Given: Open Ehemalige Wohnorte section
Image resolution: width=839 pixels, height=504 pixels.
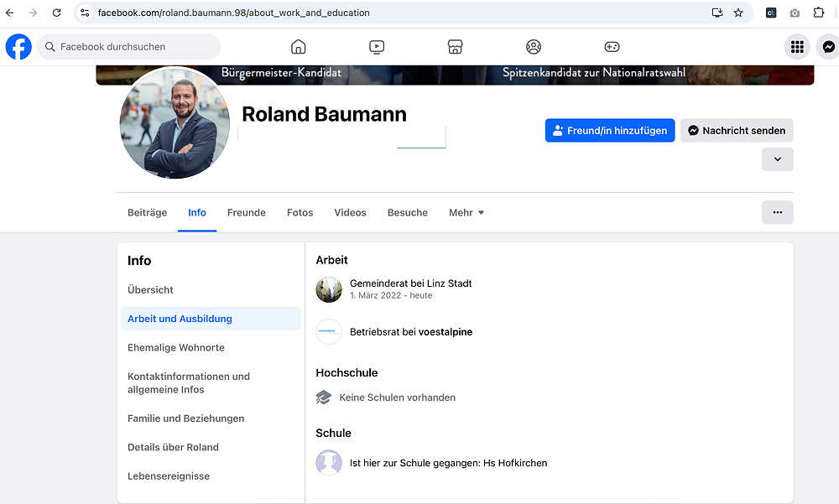Looking at the screenshot, I should pos(211,347).
